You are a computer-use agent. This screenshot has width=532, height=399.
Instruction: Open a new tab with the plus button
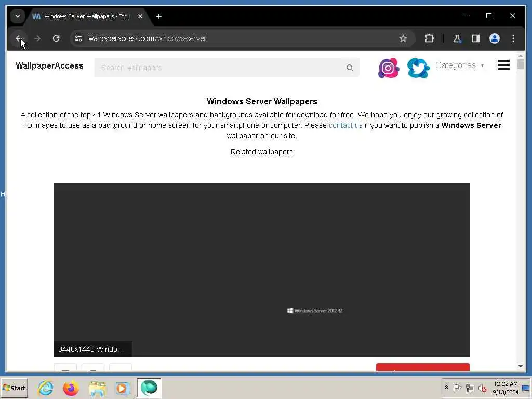[159, 16]
